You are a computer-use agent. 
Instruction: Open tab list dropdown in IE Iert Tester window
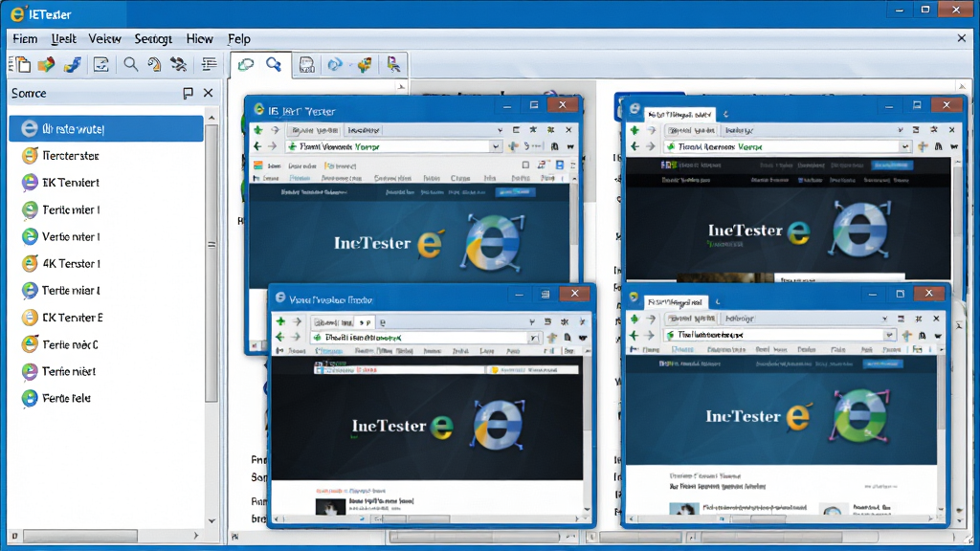click(500, 130)
